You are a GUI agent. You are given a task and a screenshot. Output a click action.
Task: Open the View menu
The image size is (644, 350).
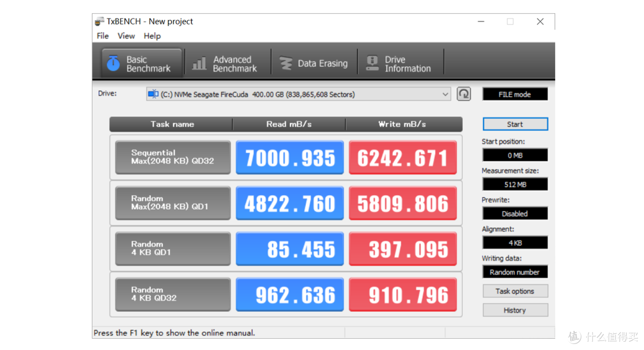click(126, 36)
